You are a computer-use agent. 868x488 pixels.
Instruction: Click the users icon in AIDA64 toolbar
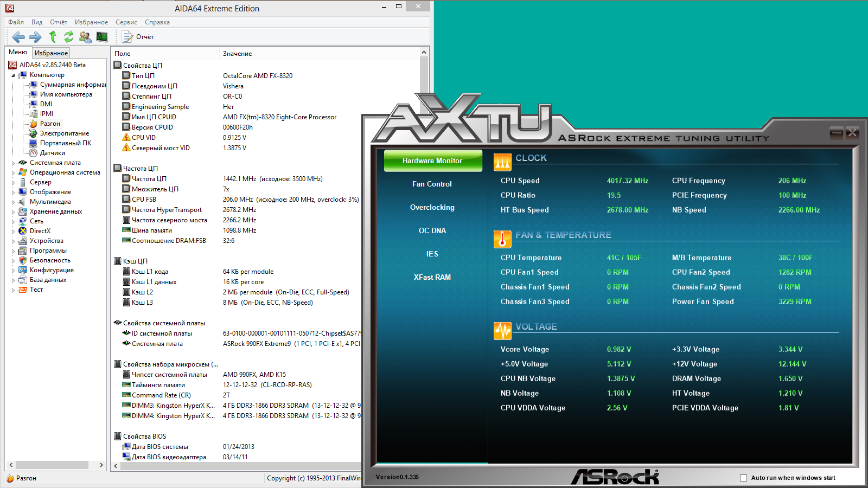pyautogui.click(x=85, y=37)
